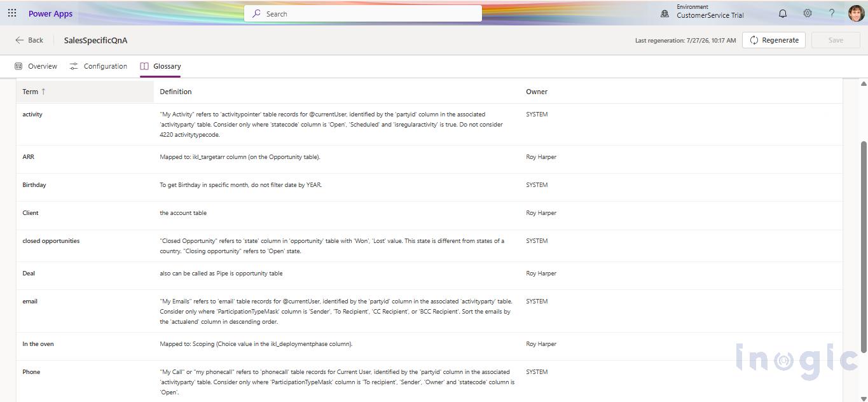Screen dimensions: 868x402
Task: Select CustomerService Trial environment
Action: coord(710,15)
